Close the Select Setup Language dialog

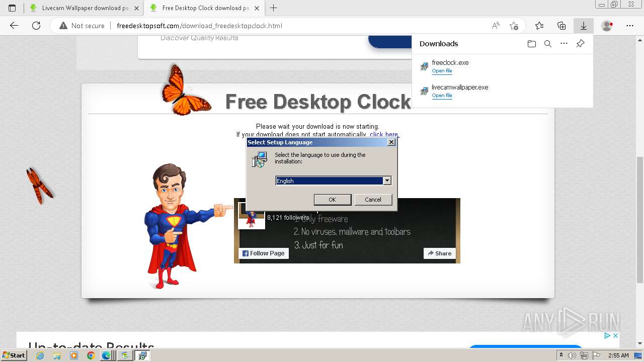391,142
